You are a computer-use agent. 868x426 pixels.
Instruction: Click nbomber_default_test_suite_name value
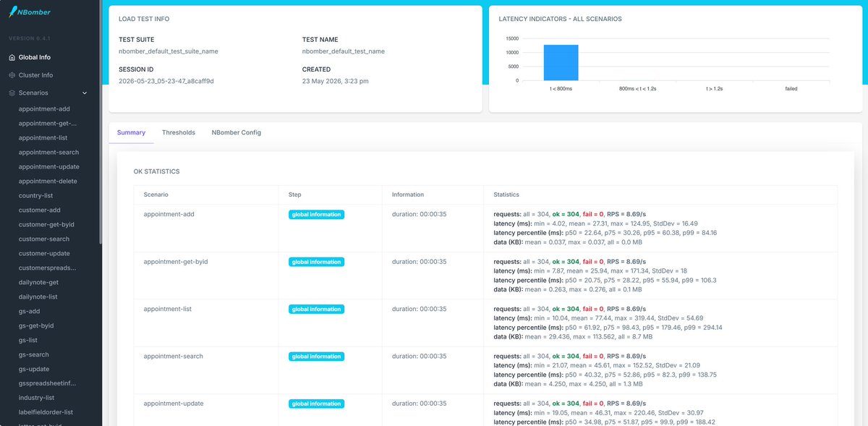point(169,51)
